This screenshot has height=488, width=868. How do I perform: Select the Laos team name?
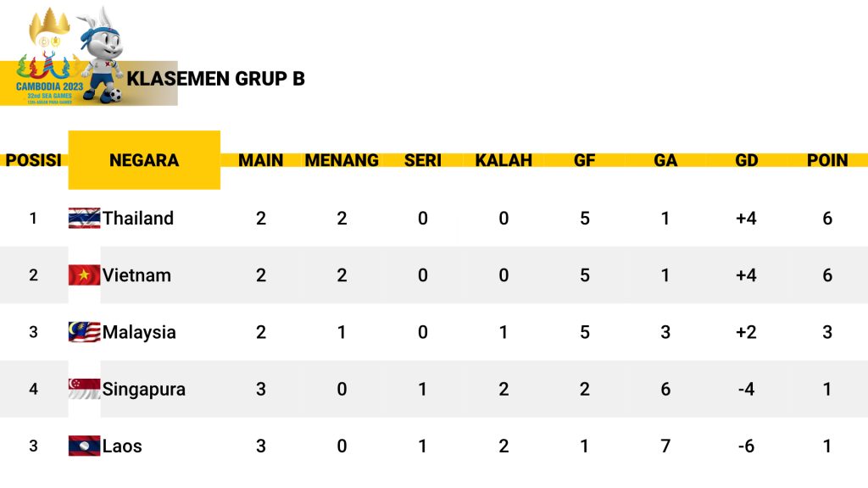tap(122, 446)
